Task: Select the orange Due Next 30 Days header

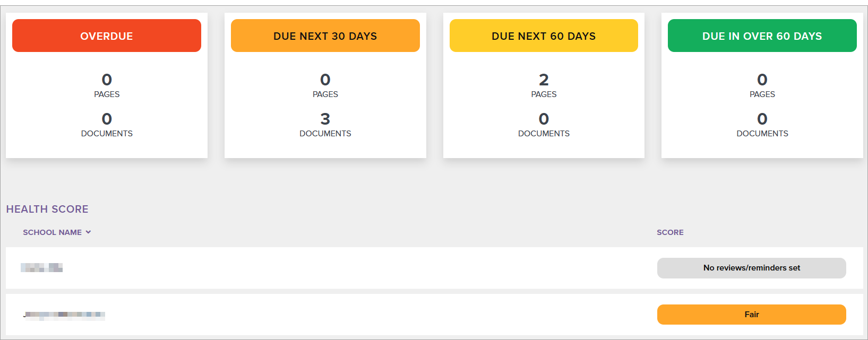Action: tap(325, 36)
